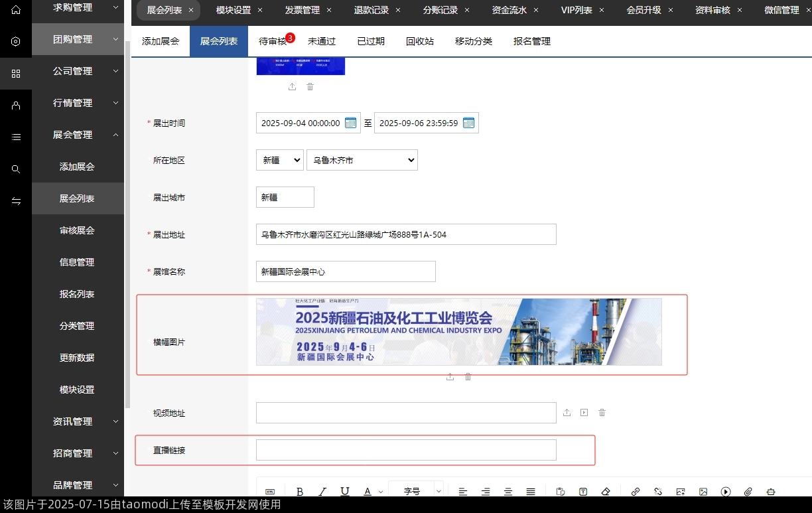The image size is (812, 513).
Task: Click the home icon in left rail
Action: click(16, 10)
